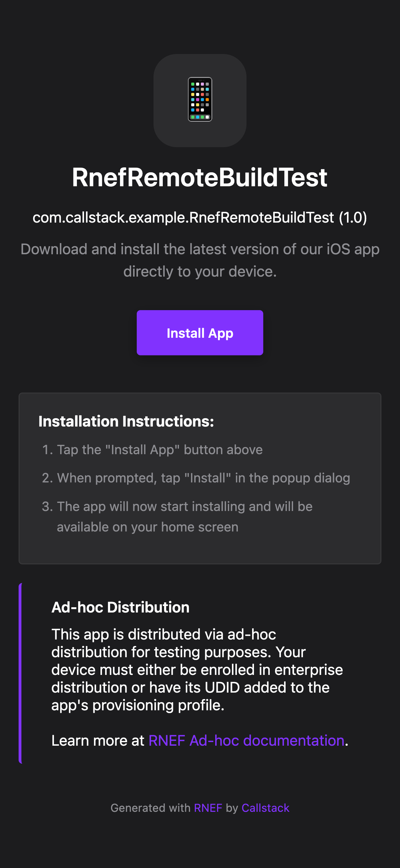400x868 pixels.
Task: Follow the RNEF link in the footer
Action: (x=208, y=808)
